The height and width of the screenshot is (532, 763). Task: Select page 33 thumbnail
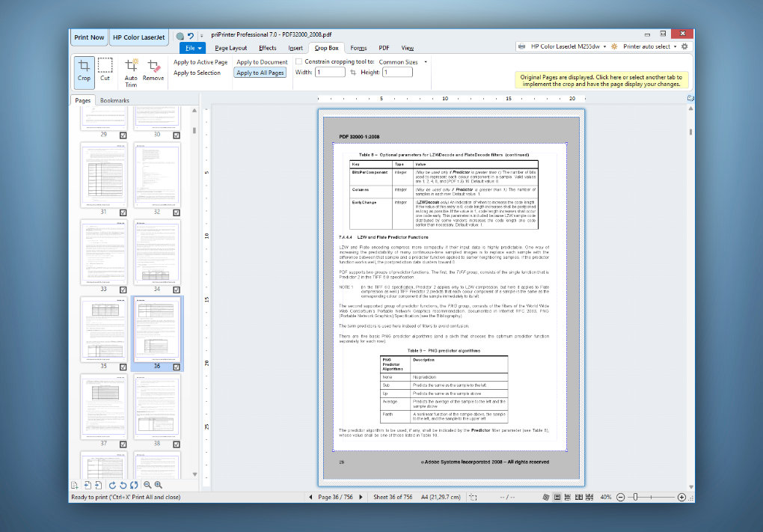[x=104, y=252]
